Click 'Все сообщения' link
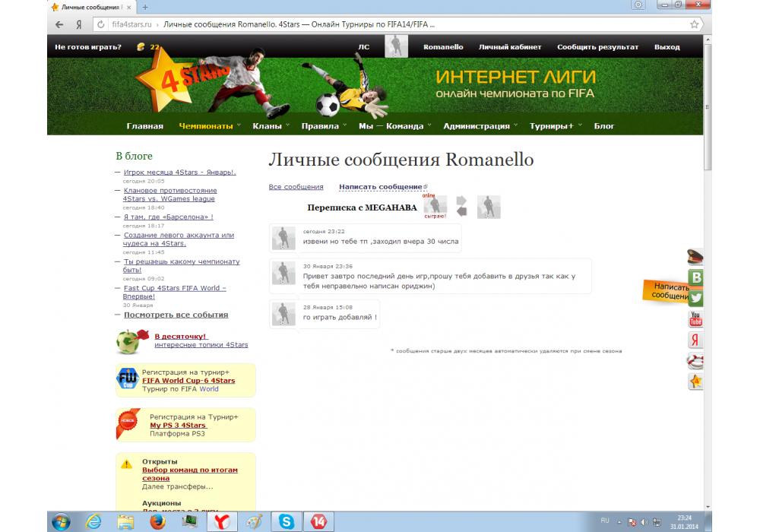 296,187
